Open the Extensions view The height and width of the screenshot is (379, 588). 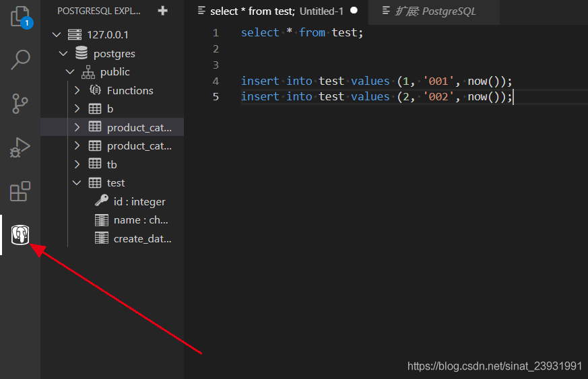pyautogui.click(x=20, y=191)
